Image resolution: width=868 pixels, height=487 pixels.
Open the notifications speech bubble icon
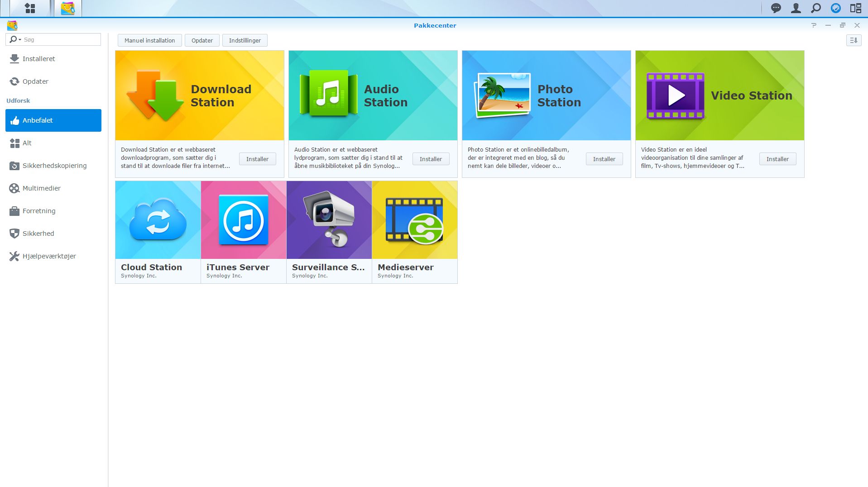pyautogui.click(x=776, y=8)
